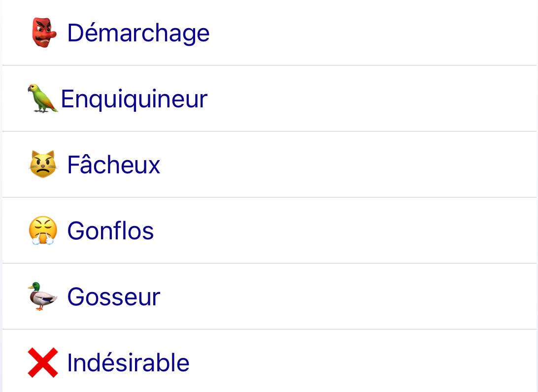538x392 pixels.
Task: Select the Indésirable text label
Action: click(129, 363)
